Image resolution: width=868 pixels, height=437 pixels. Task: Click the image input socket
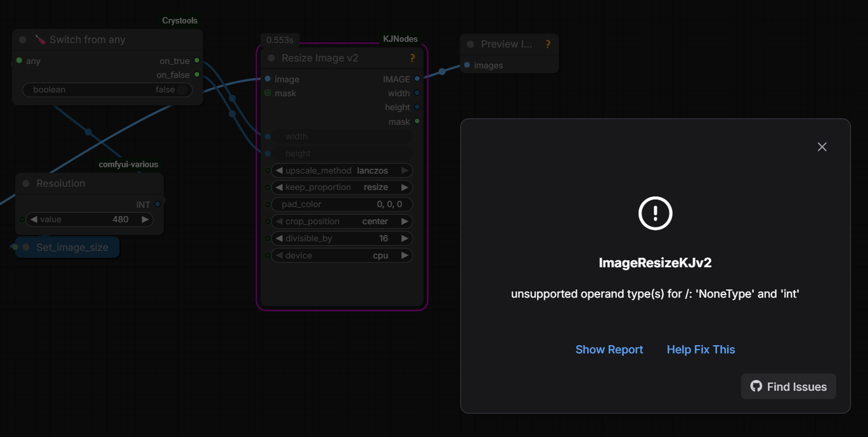(268, 79)
